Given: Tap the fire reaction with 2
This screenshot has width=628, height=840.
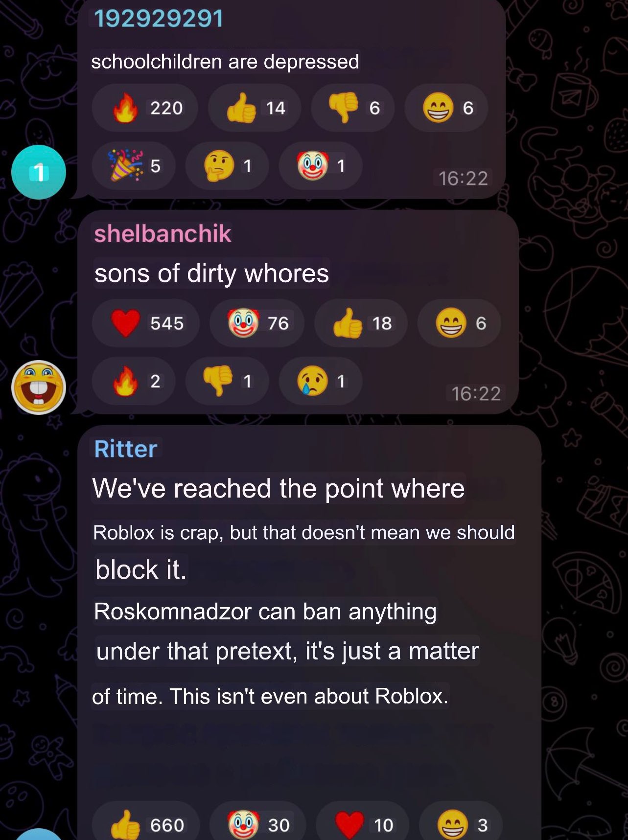Looking at the screenshot, I should click(x=134, y=381).
